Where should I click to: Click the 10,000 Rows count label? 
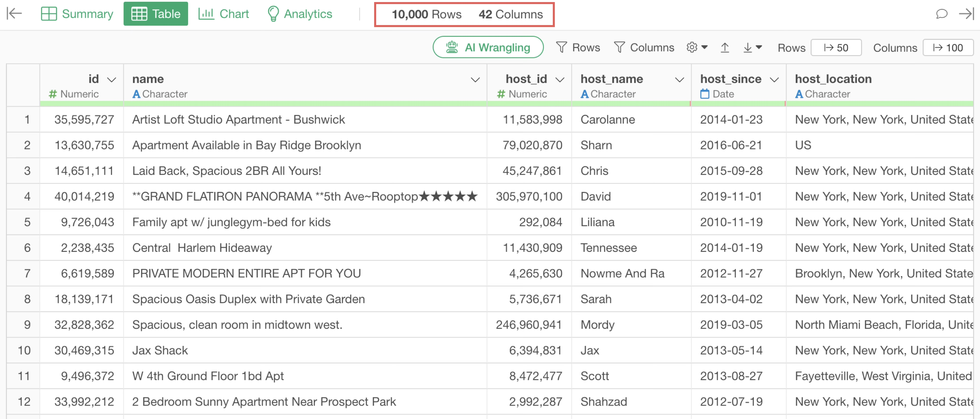point(426,15)
